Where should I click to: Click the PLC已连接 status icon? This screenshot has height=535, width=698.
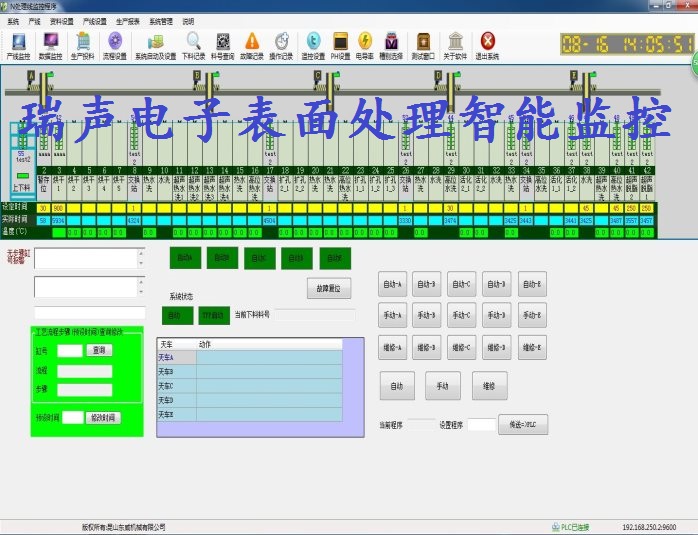tap(555, 527)
